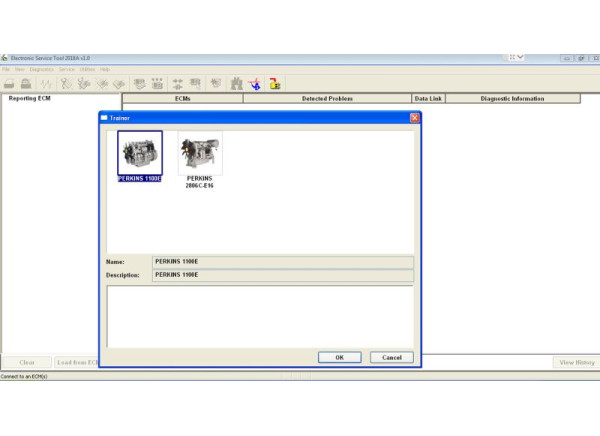Image resolution: width=600 pixels, height=436 pixels.
Task: Click the Description field in Trainer dialog
Action: tap(282, 275)
